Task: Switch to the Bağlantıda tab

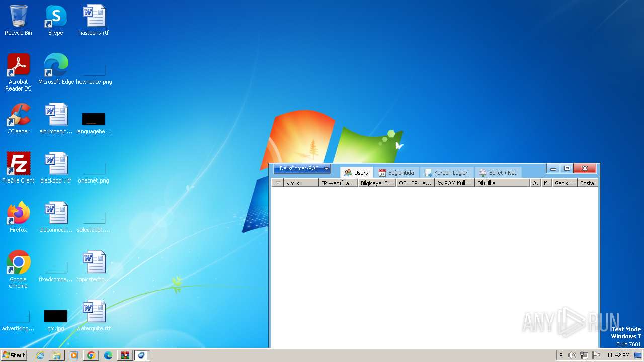Action: [x=396, y=173]
